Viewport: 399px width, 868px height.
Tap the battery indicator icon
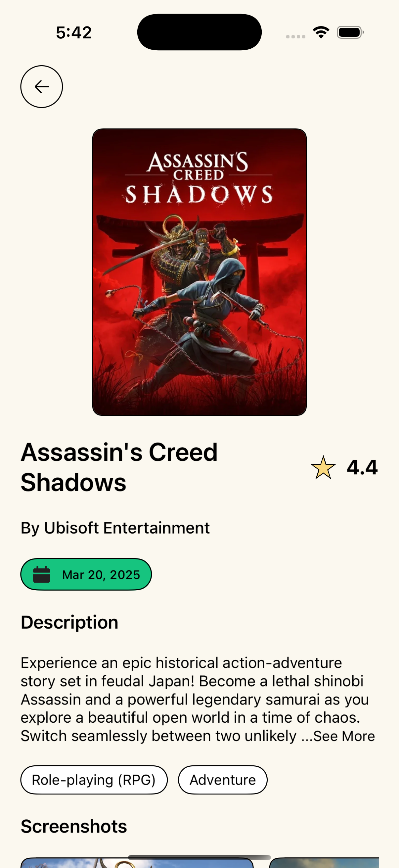[x=350, y=32]
